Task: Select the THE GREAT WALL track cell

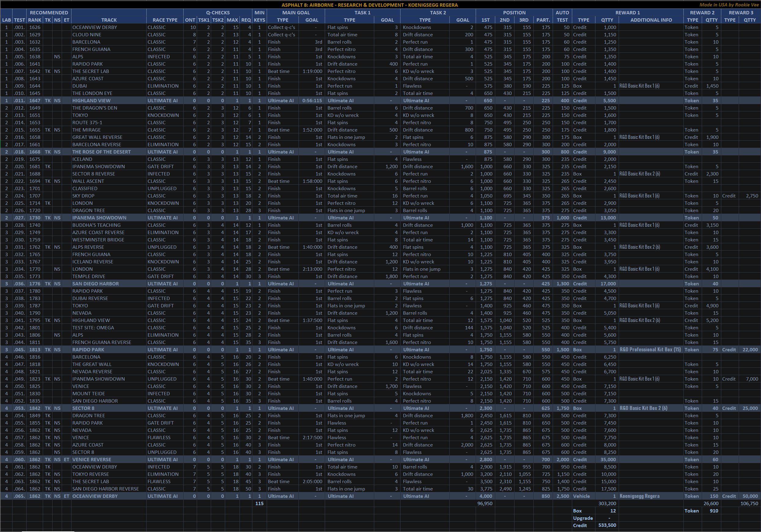Action: click(x=109, y=364)
